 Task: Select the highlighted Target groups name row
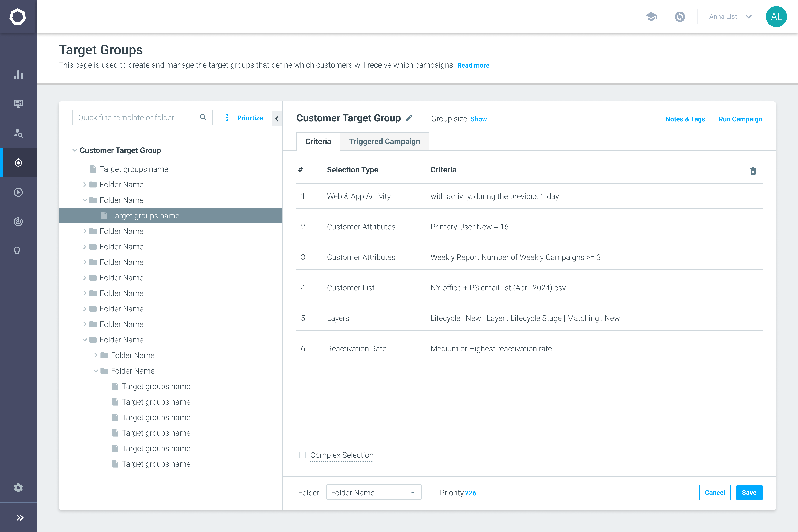(170, 215)
